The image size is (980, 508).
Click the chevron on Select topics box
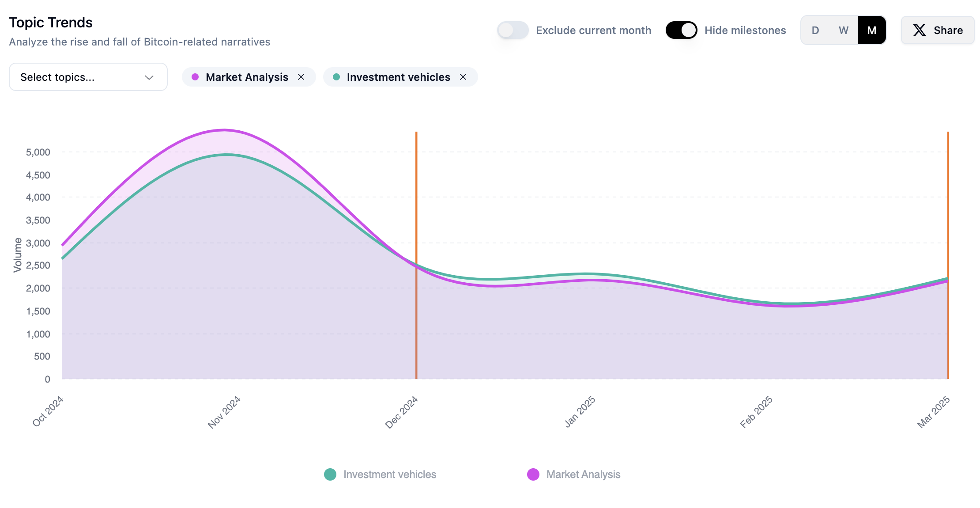(149, 77)
